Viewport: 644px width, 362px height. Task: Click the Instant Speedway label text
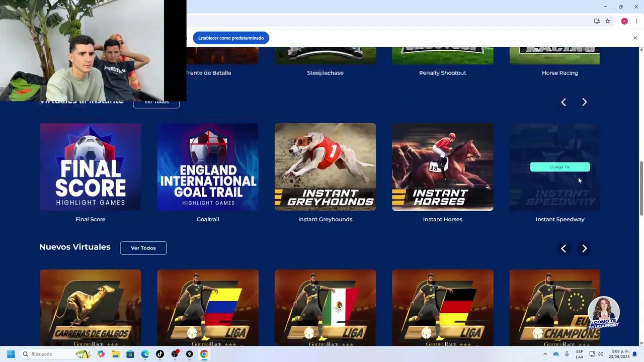click(560, 219)
